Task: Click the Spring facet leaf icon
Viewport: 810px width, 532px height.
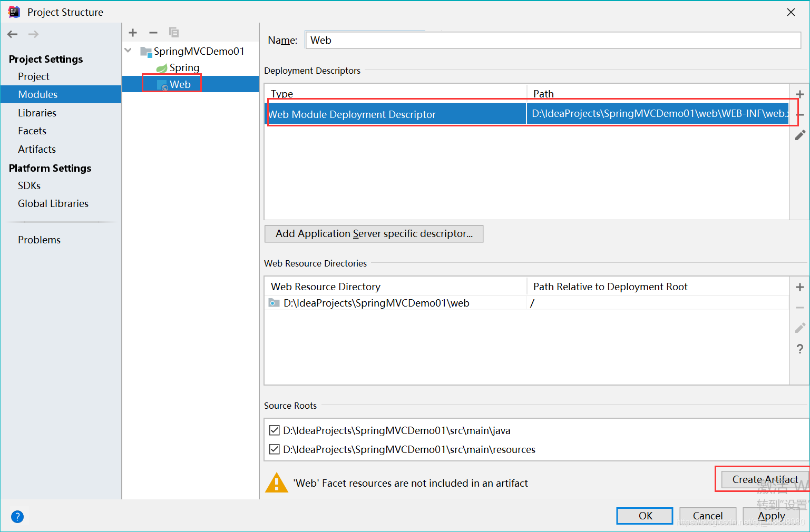Action: pyautogui.click(x=162, y=68)
